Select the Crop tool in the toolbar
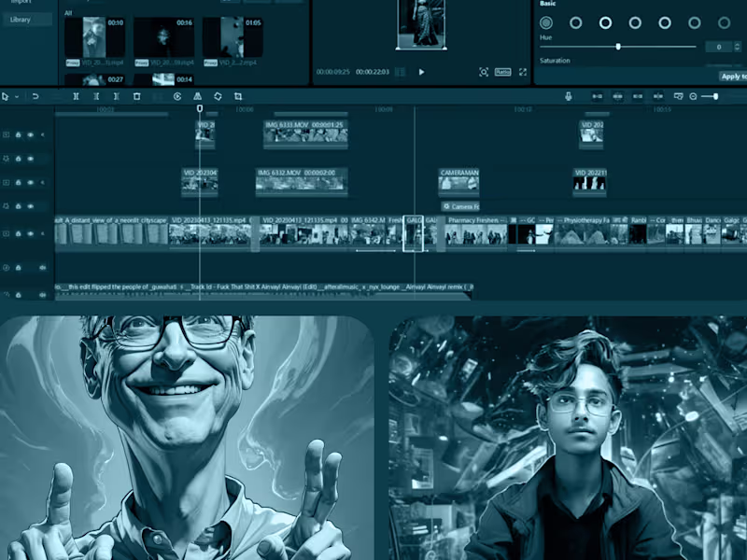The width and height of the screenshot is (747, 560). pos(239,96)
